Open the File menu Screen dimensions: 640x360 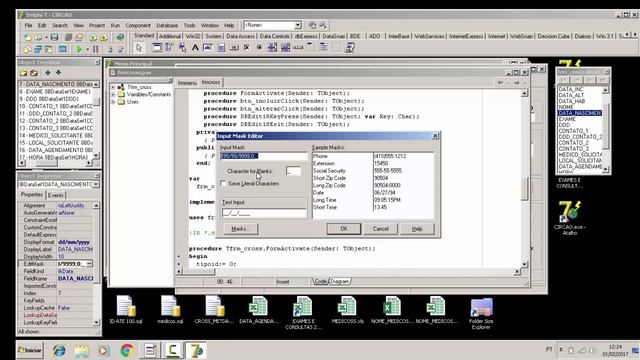(x=28, y=25)
